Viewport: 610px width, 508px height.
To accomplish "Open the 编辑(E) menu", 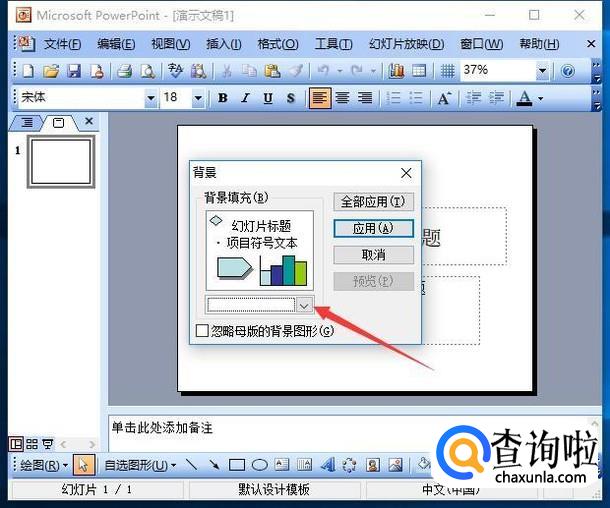I will click(x=116, y=44).
